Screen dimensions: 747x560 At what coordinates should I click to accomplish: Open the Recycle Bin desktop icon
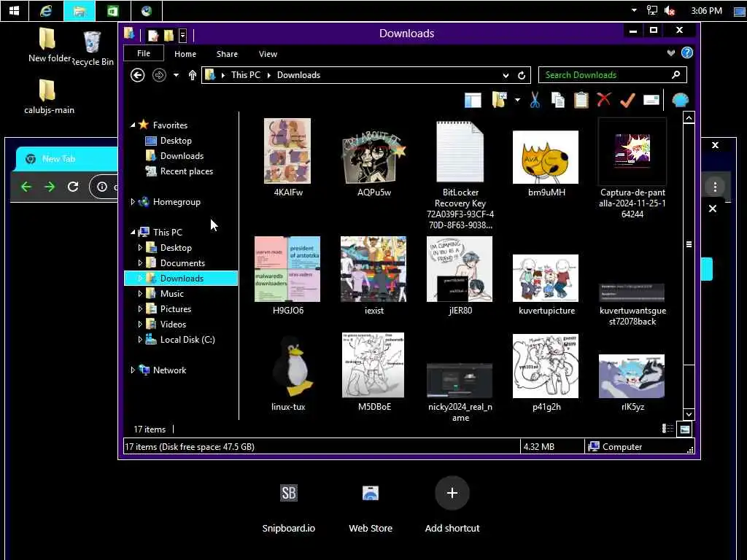pos(93,48)
